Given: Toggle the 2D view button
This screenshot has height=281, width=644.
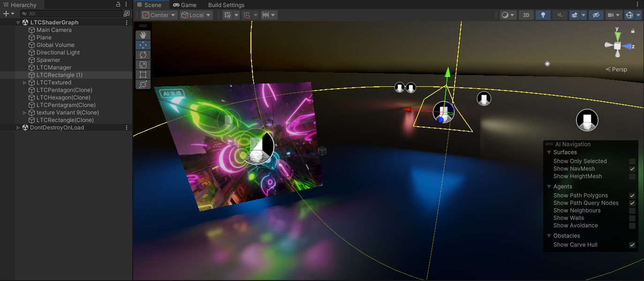Looking at the screenshot, I should (526, 15).
